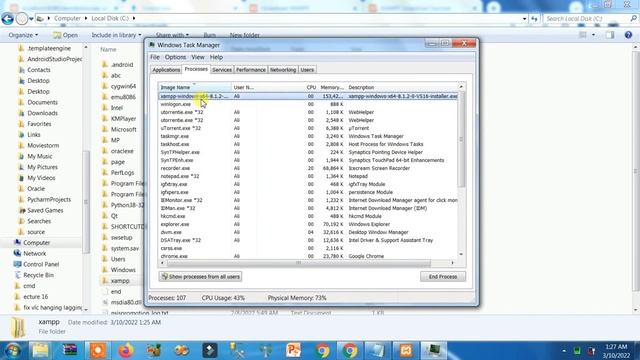Select Network in navigation pane
This screenshot has width=640, height=360.
pos(35,253)
